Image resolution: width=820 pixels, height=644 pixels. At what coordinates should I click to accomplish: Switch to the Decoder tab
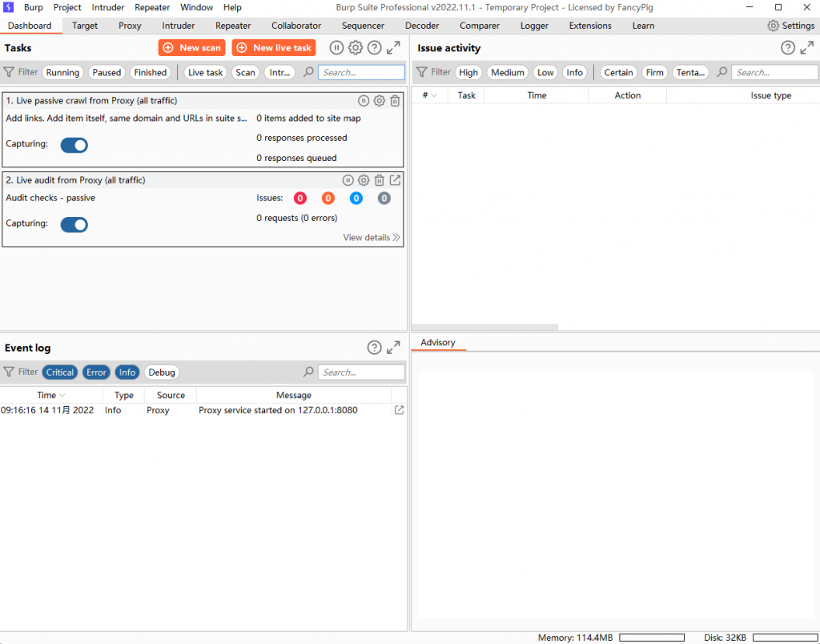pyautogui.click(x=422, y=26)
